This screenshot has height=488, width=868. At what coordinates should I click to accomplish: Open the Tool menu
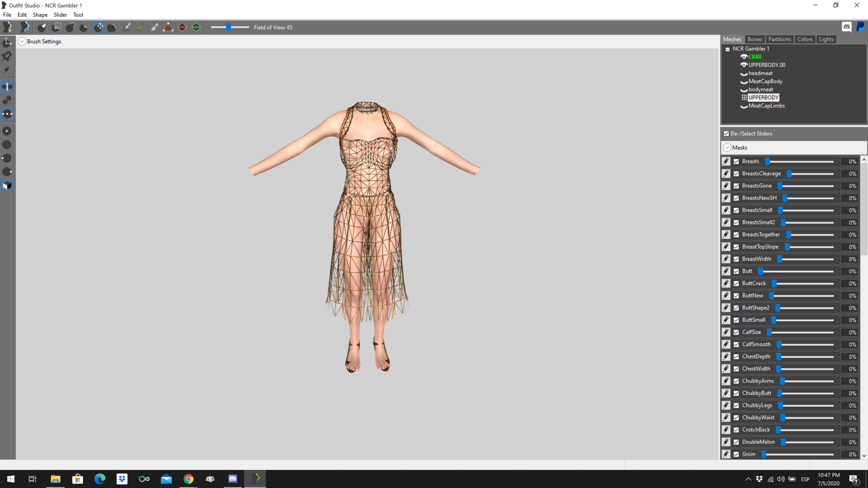point(78,15)
